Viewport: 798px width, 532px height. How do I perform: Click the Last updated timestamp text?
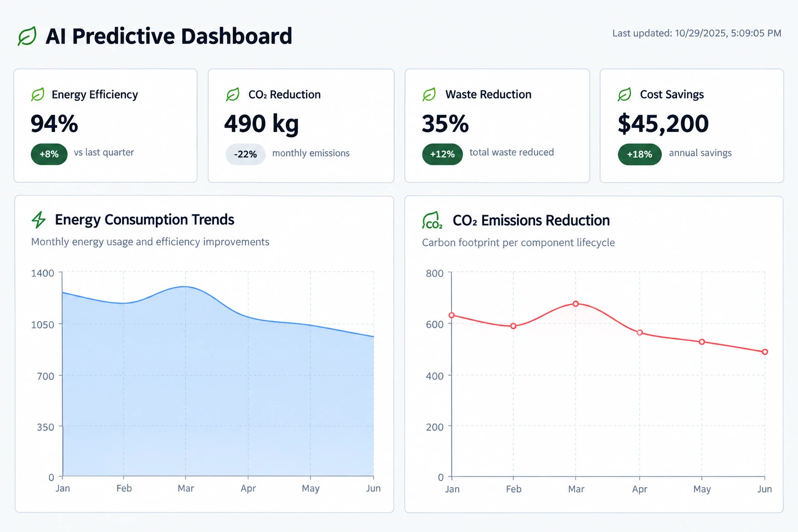pos(697,33)
